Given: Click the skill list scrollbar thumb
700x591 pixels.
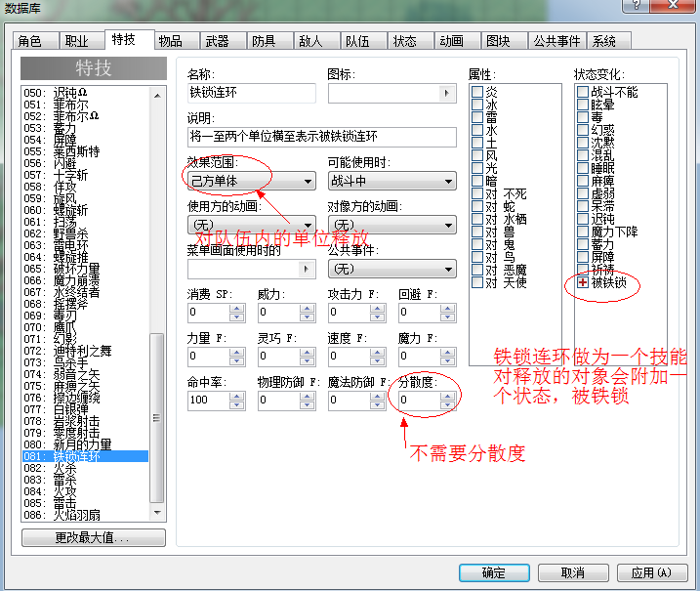Looking at the screenshot, I should [157, 418].
